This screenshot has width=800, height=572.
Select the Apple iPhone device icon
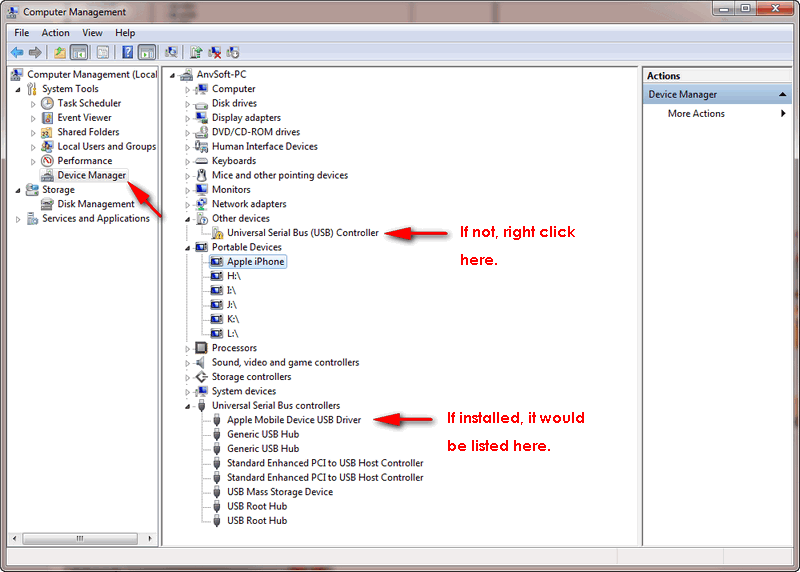217,262
